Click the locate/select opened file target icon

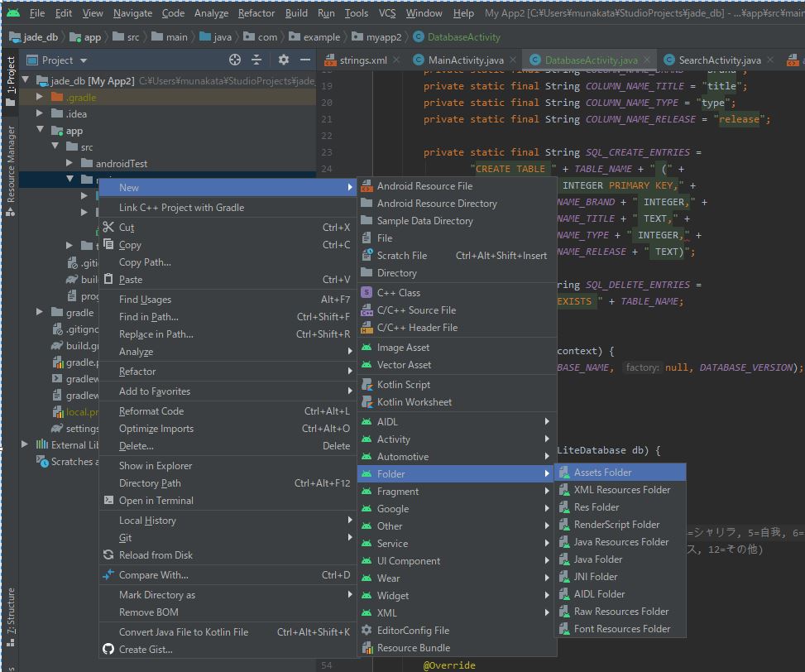click(235, 60)
